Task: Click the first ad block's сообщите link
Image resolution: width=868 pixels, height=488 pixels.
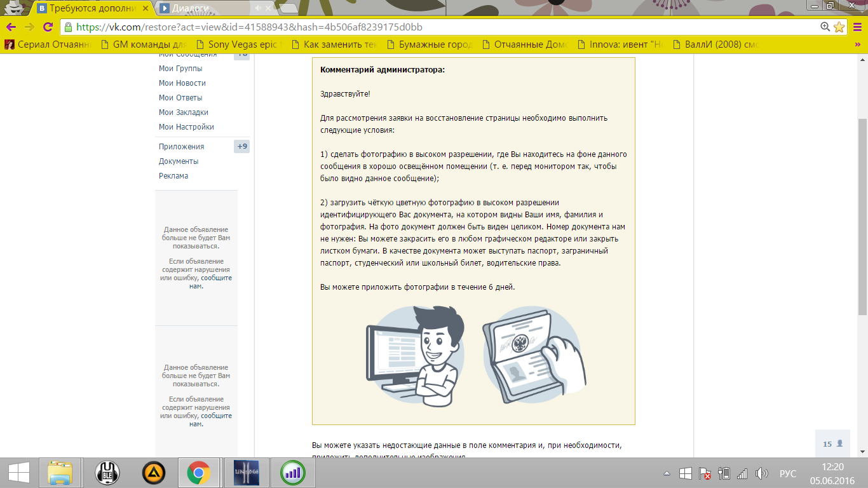Action: coord(217,278)
